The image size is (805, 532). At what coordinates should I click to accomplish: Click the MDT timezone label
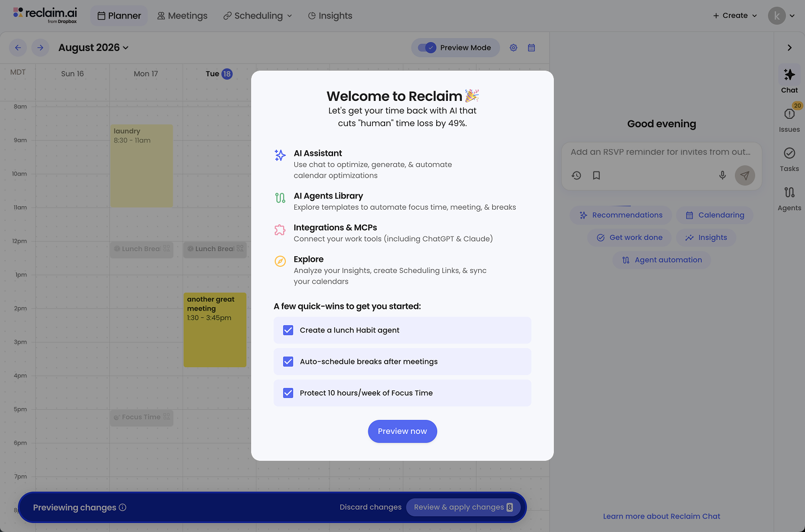click(x=18, y=72)
